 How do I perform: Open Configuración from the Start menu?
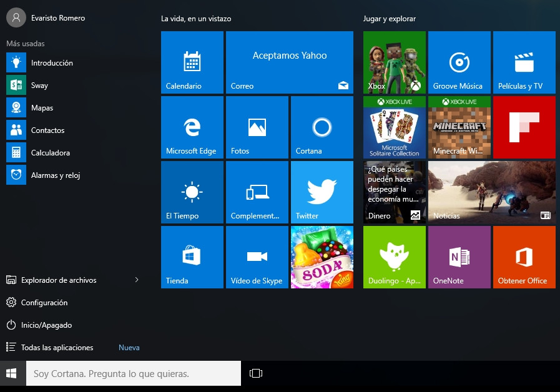(44, 303)
